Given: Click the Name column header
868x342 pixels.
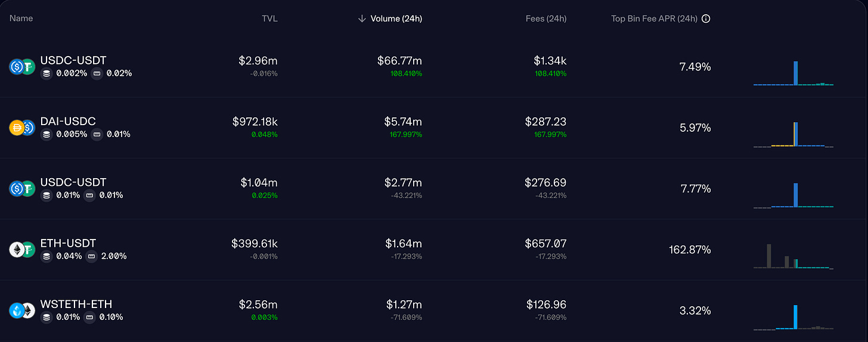Looking at the screenshot, I should (x=21, y=18).
